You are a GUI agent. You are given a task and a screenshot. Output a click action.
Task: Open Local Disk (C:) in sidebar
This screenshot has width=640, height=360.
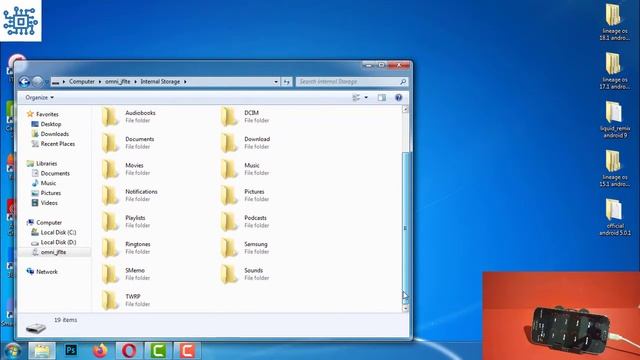tap(54, 232)
